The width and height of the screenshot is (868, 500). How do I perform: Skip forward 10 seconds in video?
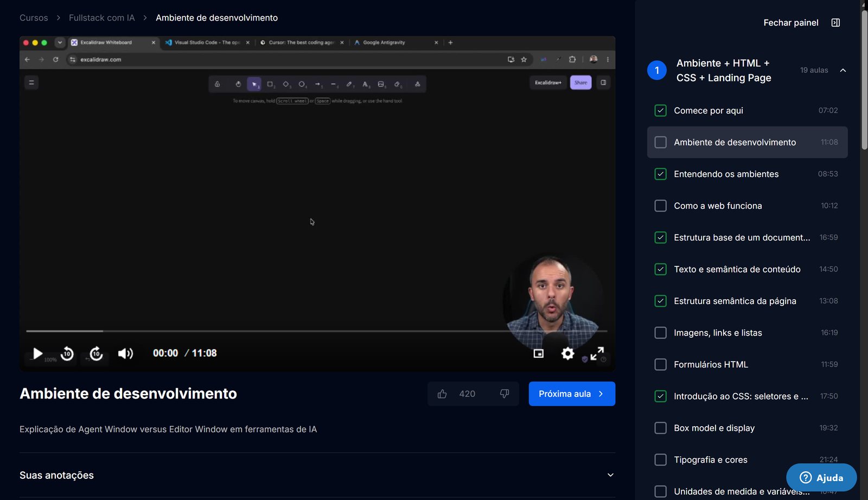[96, 353]
